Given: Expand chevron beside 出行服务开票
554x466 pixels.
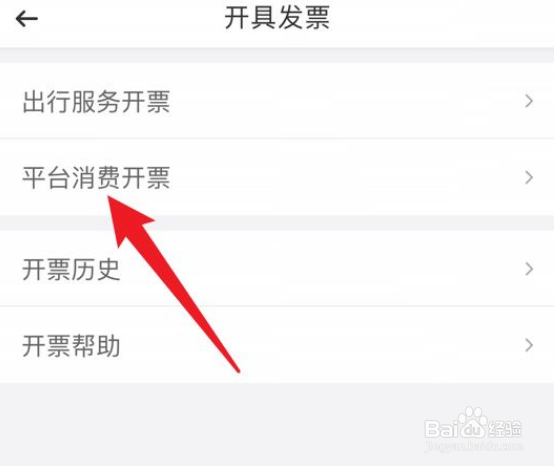Looking at the screenshot, I should (529, 101).
